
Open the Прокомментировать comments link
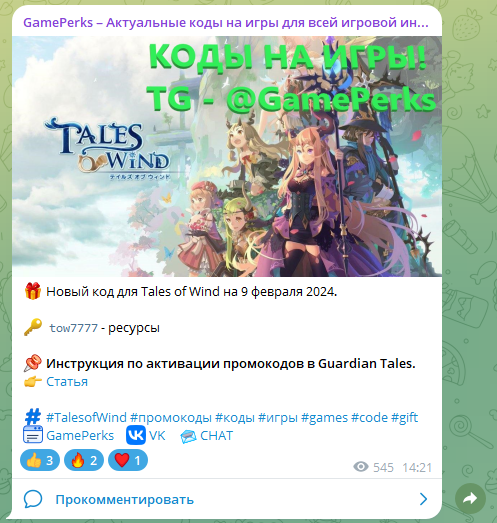coord(124,499)
